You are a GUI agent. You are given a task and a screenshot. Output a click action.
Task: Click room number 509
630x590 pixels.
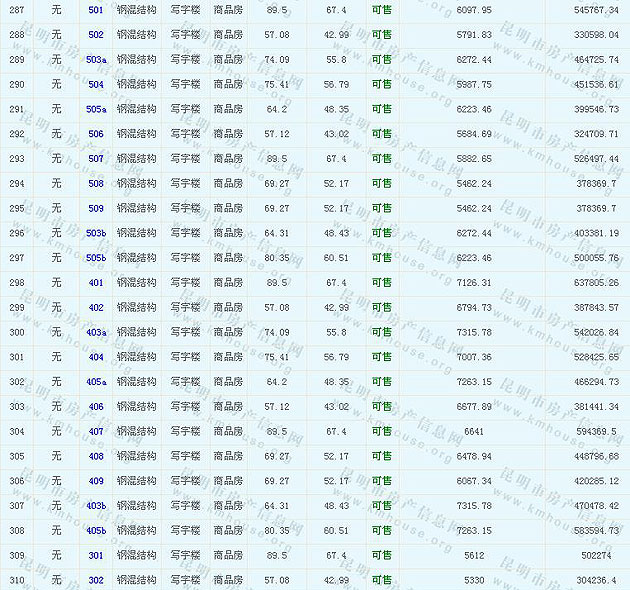pos(95,209)
